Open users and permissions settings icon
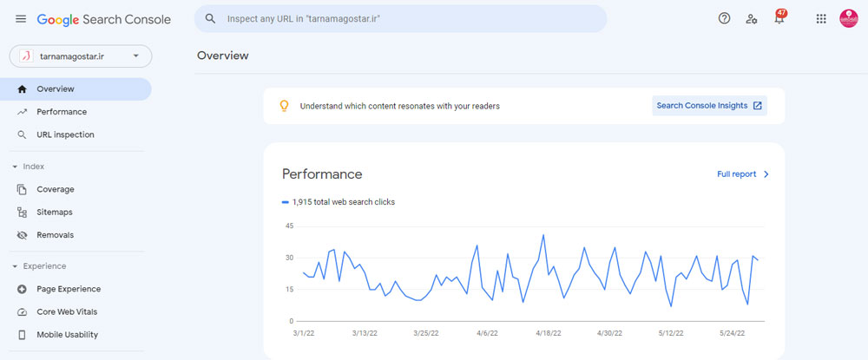The image size is (868, 360). click(752, 18)
